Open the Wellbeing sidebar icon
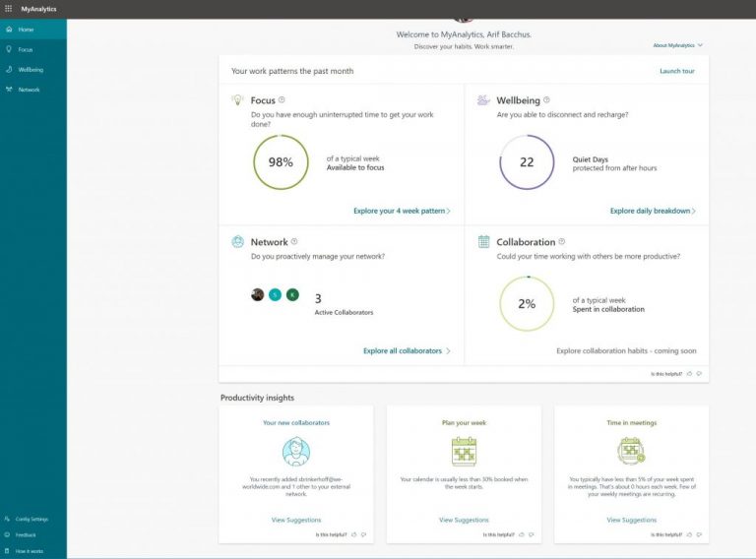Image resolution: width=756 pixels, height=559 pixels. [x=9, y=70]
